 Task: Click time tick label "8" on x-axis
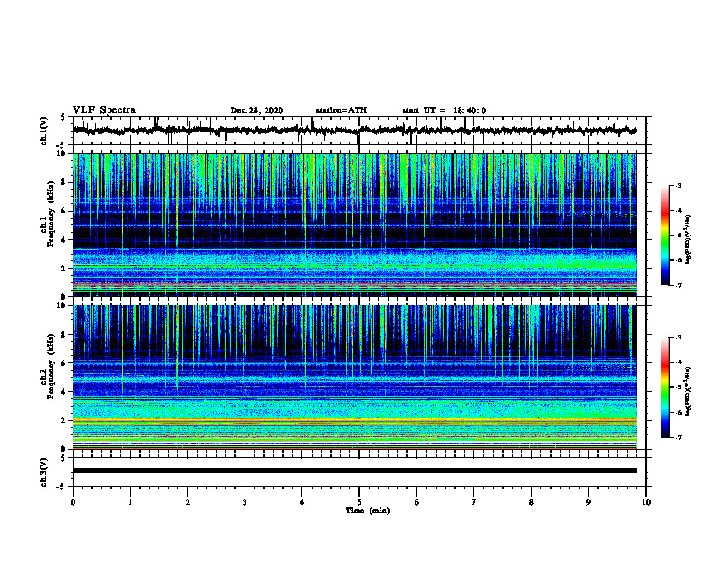531,502
